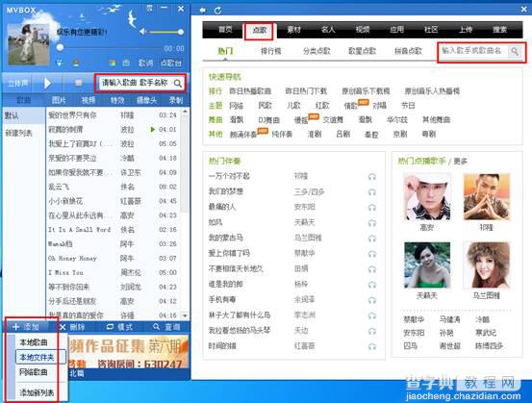The image size is (532, 403).
Task: Open the 点歌台 song request panel
Action: (171, 63)
